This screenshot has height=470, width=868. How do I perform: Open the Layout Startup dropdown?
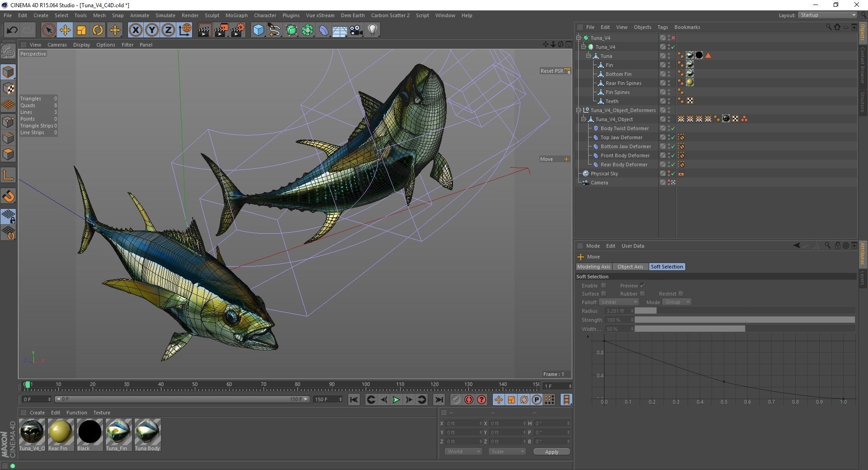tap(827, 15)
